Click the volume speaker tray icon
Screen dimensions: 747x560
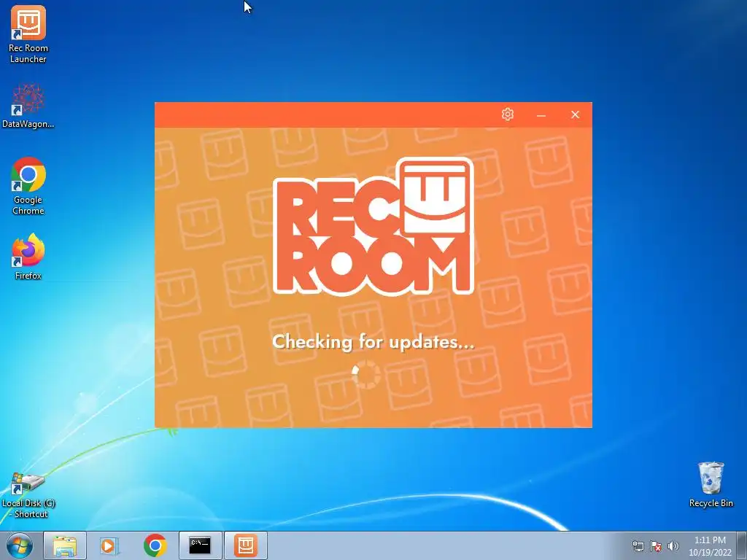tap(673, 546)
